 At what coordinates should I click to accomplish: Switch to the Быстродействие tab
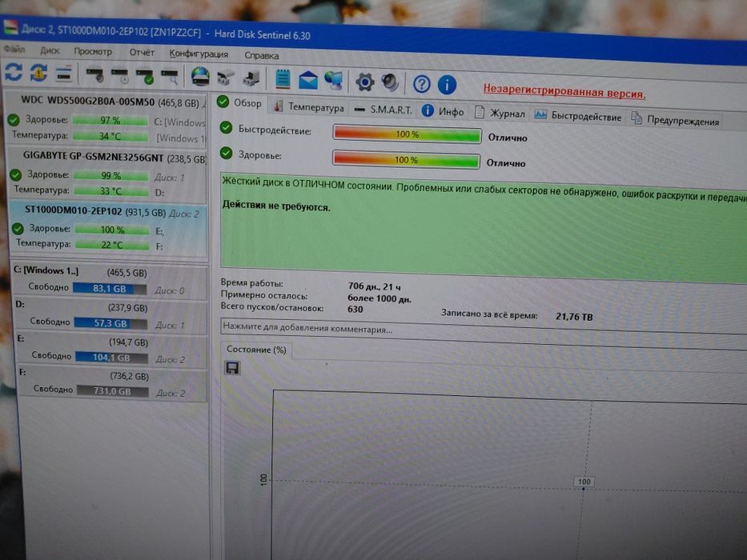click(578, 116)
